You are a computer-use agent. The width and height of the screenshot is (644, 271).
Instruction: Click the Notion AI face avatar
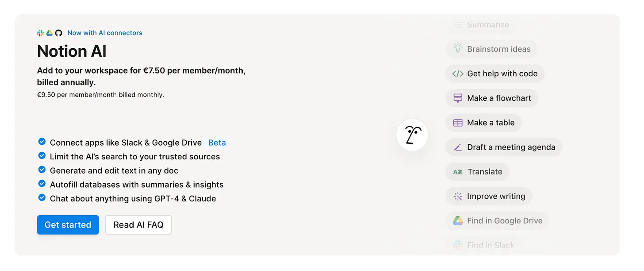412,135
